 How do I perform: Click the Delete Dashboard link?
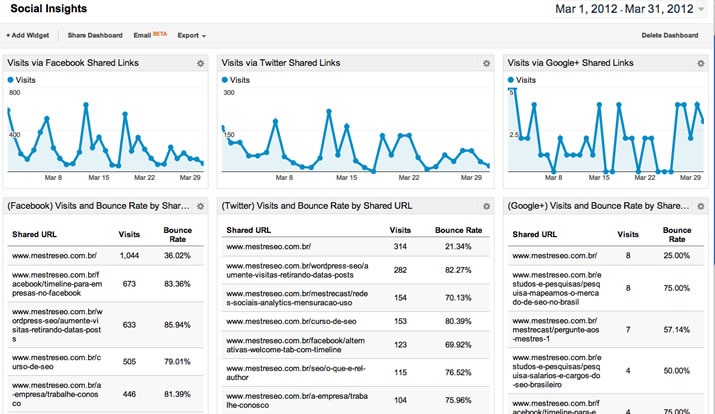point(669,35)
